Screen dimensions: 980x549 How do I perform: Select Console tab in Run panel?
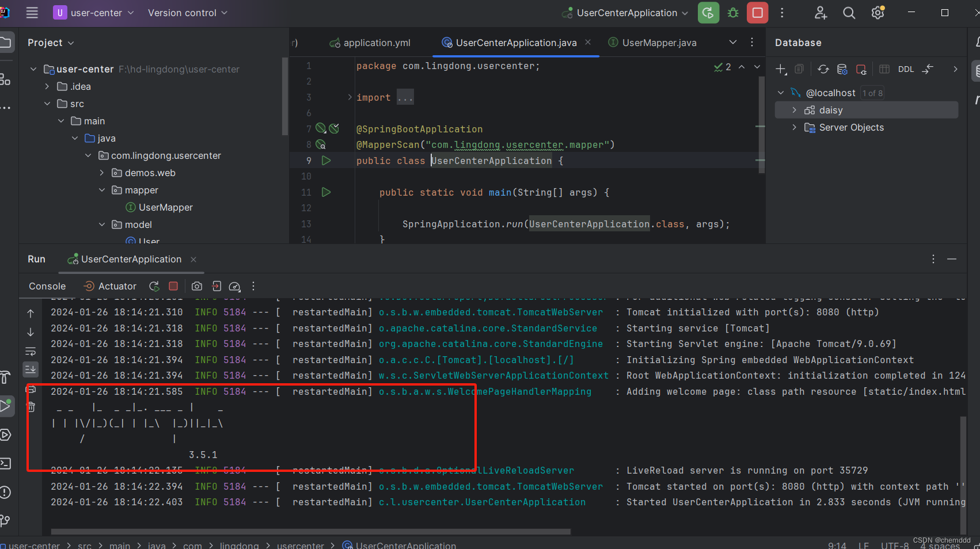[x=47, y=286]
